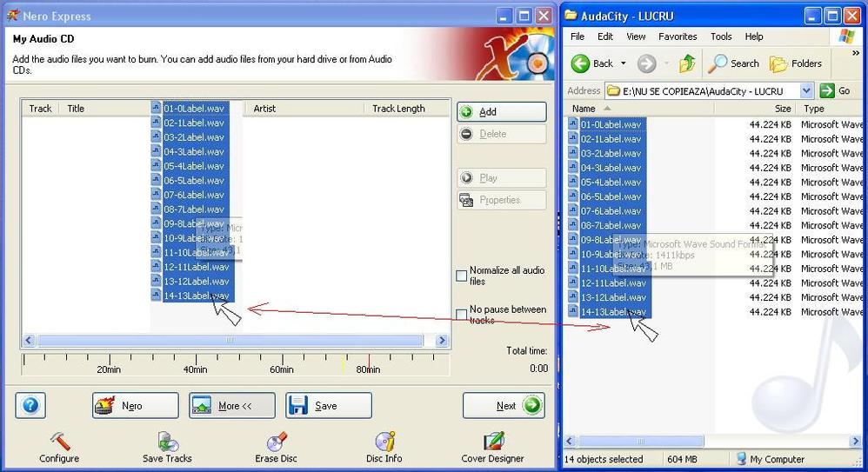868x472 pixels.
Task: Click the green Back arrow in Explorer
Action: [581, 63]
